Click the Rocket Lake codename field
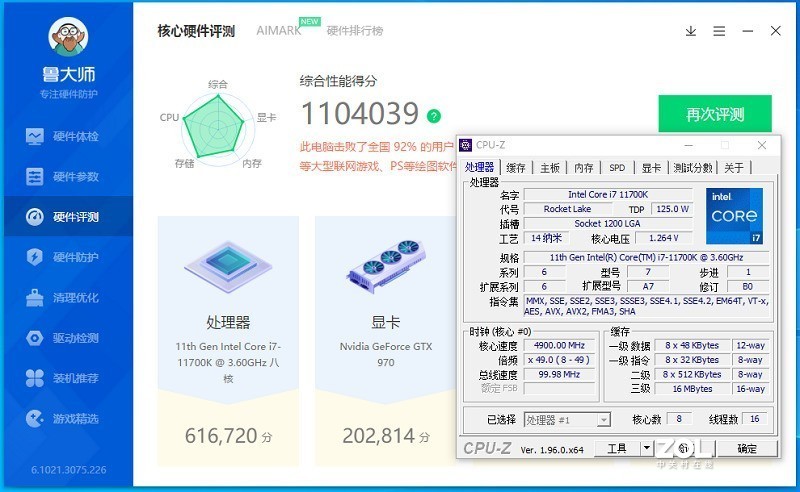 point(567,209)
